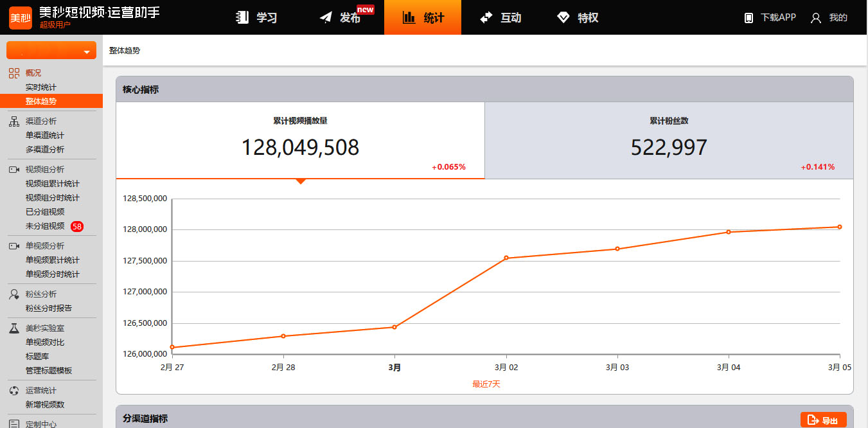Click the 美秒 orange logo icon
The width and height of the screenshot is (868, 428).
[x=20, y=17]
